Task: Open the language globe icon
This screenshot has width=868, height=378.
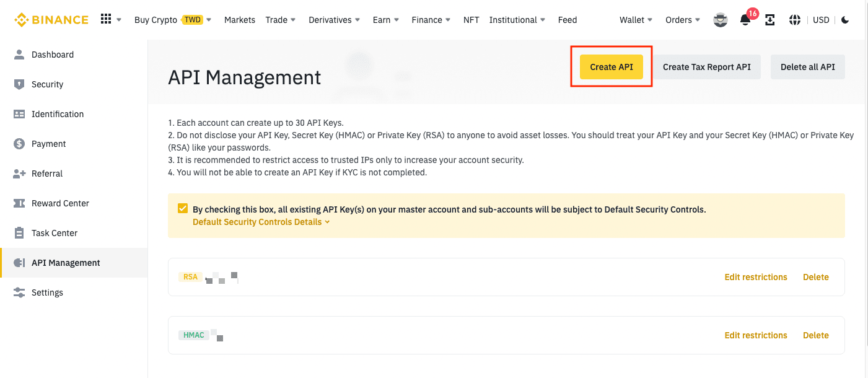Action: pos(795,20)
